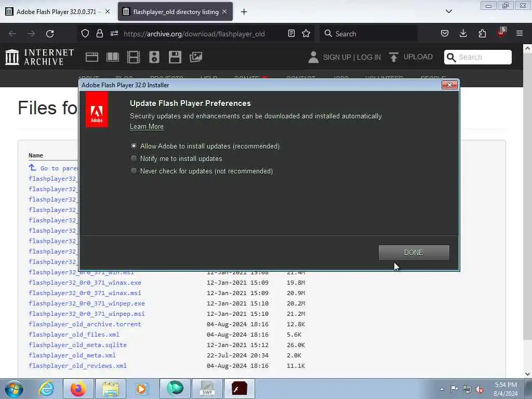
Task: Open a new browser tab
Action: click(244, 12)
